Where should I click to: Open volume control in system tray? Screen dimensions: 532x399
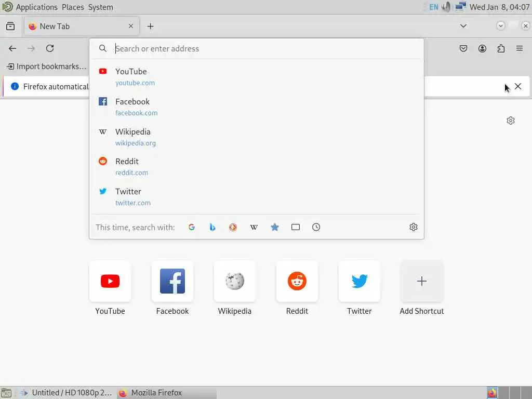(446, 7)
